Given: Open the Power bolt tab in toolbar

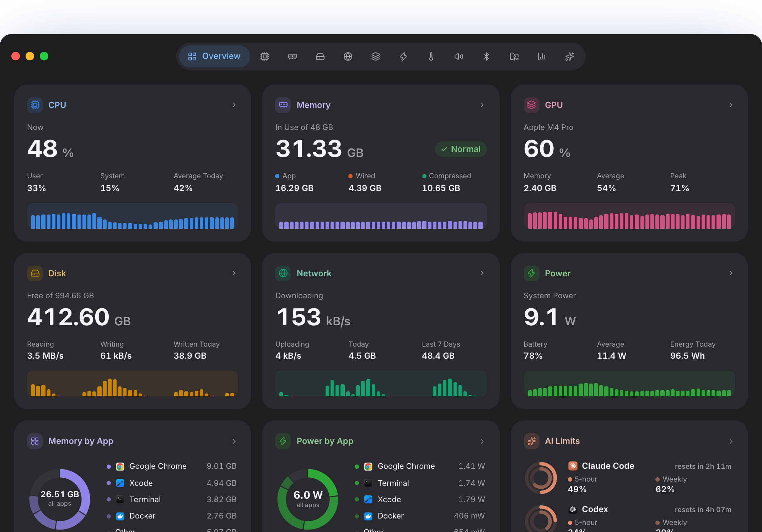Looking at the screenshot, I should pyautogui.click(x=403, y=56).
